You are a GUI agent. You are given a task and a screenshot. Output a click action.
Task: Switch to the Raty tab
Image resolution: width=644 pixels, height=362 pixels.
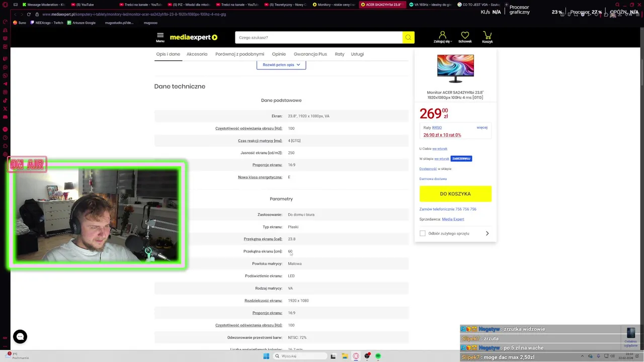tap(340, 54)
